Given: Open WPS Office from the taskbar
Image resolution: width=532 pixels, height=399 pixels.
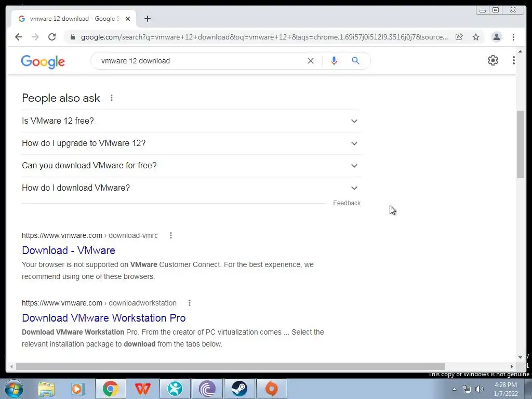Looking at the screenshot, I should click(142, 389).
